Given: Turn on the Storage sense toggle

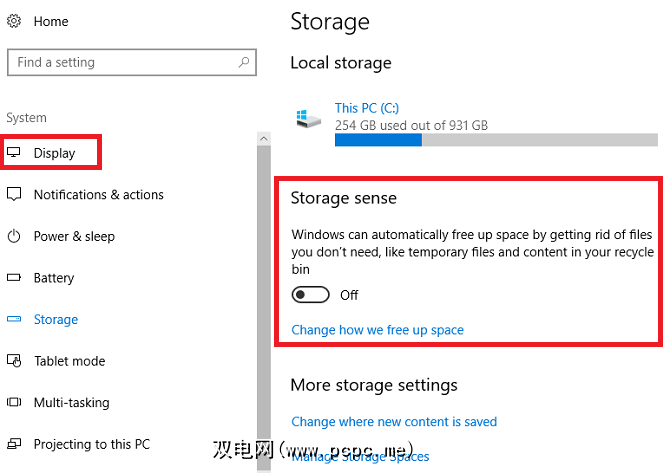Looking at the screenshot, I should (310, 295).
